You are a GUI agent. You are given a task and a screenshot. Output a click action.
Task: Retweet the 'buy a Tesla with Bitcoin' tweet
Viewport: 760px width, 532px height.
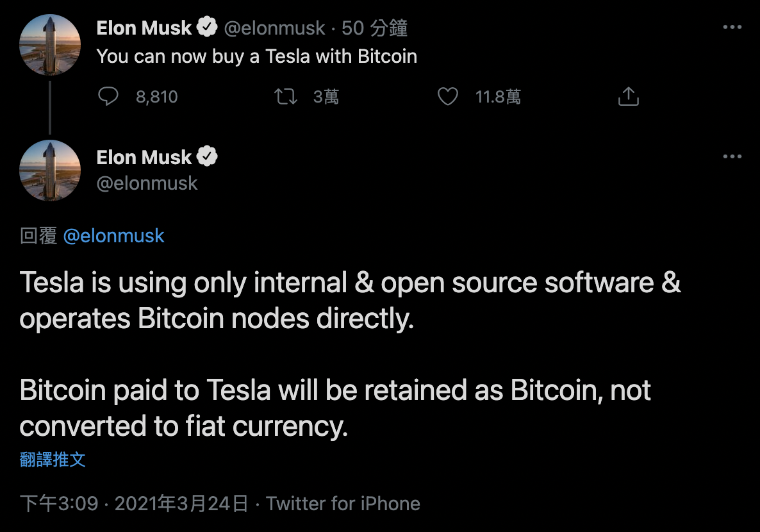[x=286, y=97]
